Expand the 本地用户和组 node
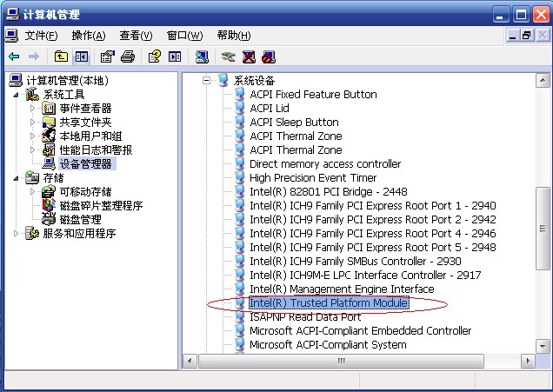The width and height of the screenshot is (553, 392). click(x=32, y=136)
